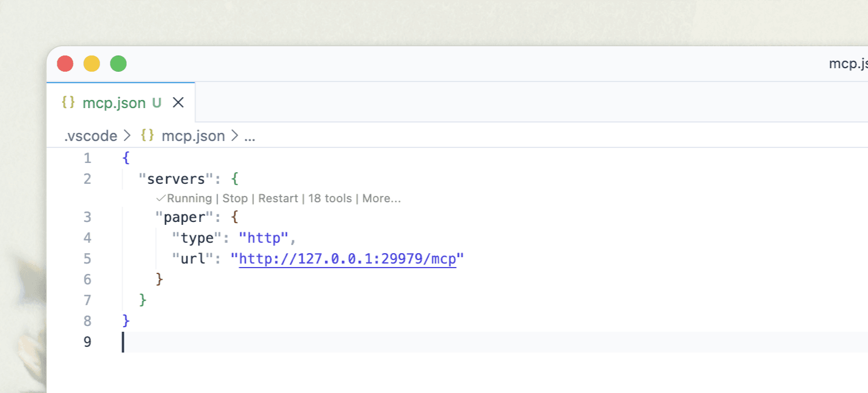Click the JSON braces icon in tab

[68, 102]
